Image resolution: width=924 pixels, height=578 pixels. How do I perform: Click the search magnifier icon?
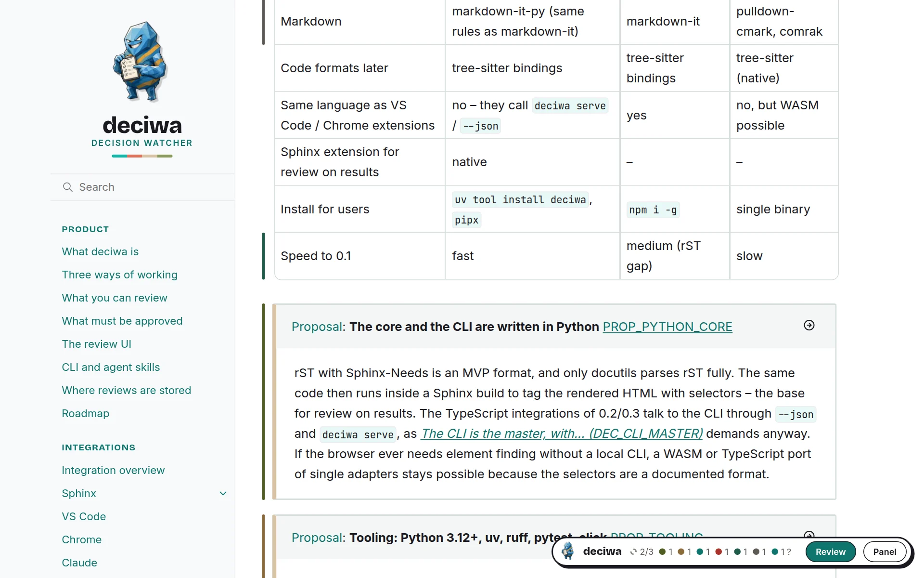point(68,187)
